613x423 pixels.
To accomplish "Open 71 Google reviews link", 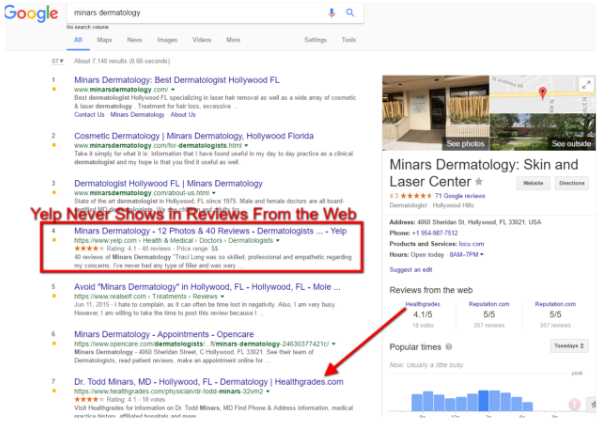I will [x=460, y=196].
